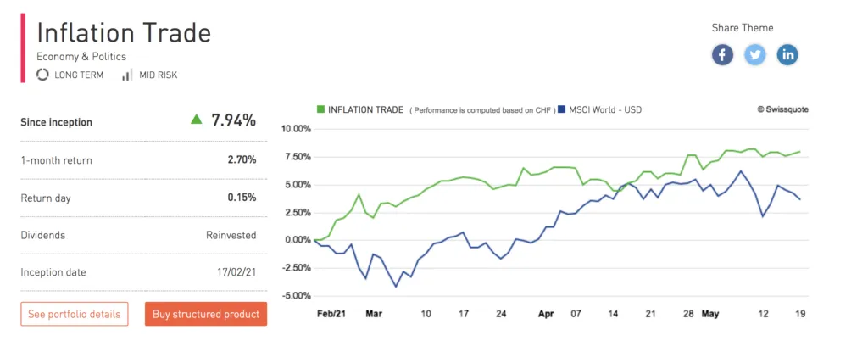
Task: Click the Inception date value 17/02/21
Action: point(236,272)
